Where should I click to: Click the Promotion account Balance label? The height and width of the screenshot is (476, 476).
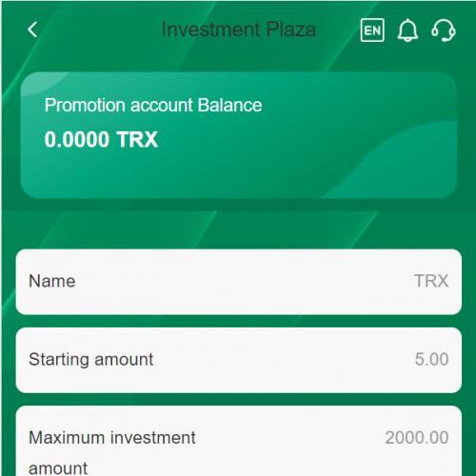[153, 105]
